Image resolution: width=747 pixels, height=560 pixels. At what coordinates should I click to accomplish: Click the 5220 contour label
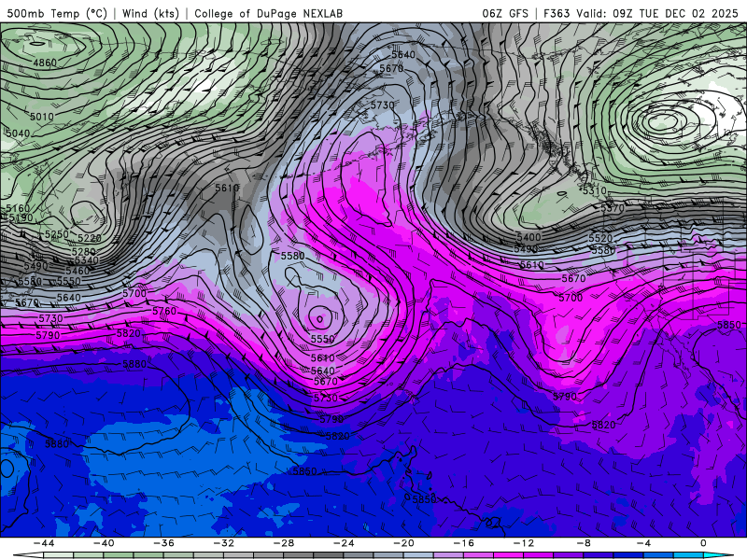(89, 238)
